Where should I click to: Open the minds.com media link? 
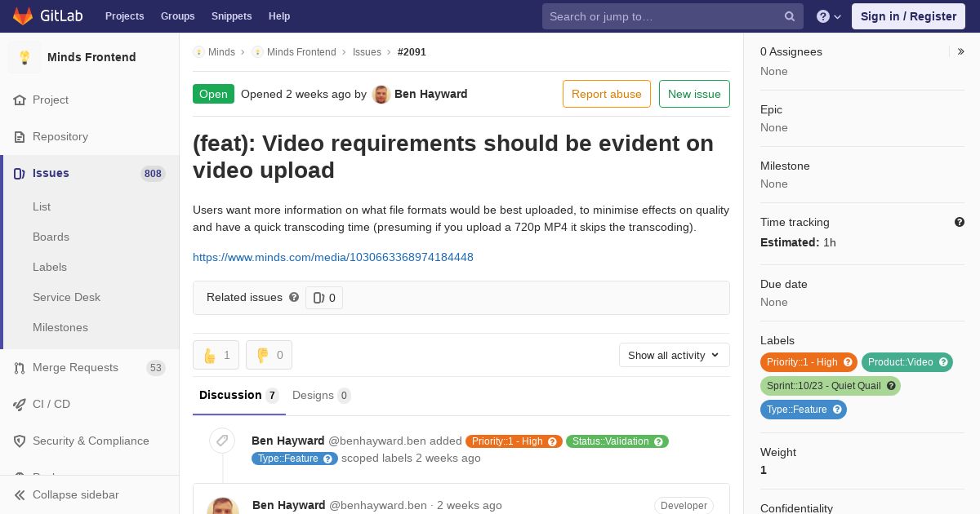(333, 257)
